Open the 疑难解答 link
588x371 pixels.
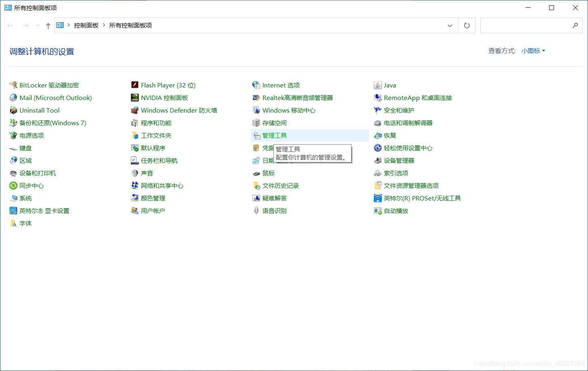click(274, 198)
